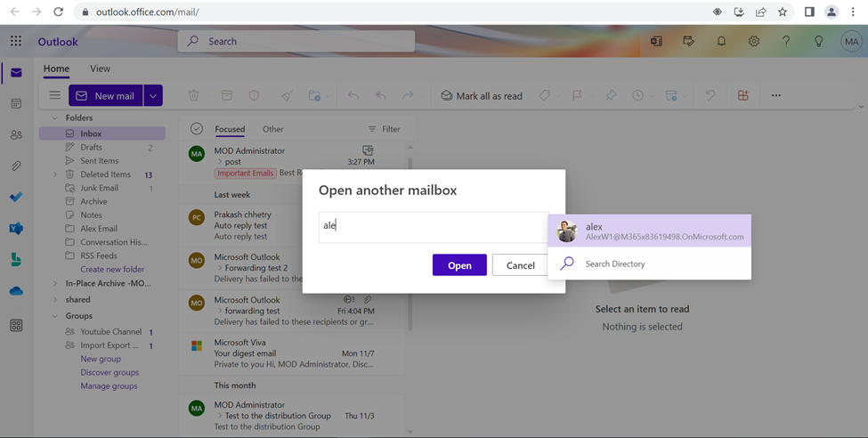
Task: Open the app launcher waffle icon
Action: (16, 40)
